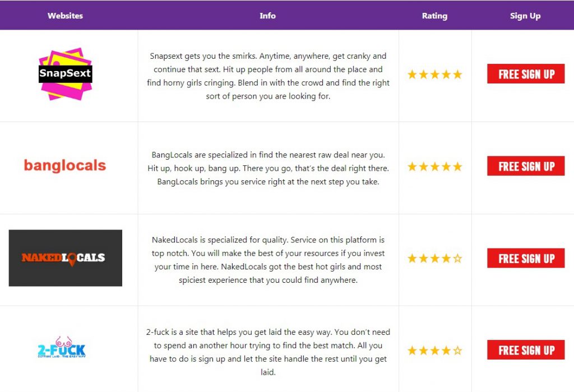Click the 2-fuck description paragraph
This screenshot has width=574, height=392.
[x=268, y=352]
